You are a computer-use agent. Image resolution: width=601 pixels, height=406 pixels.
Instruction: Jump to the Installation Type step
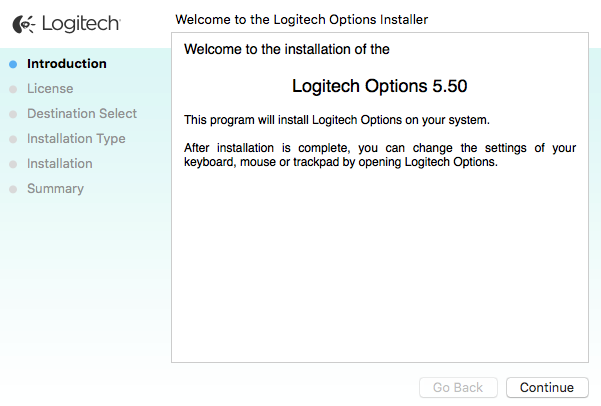tap(76, 139)
